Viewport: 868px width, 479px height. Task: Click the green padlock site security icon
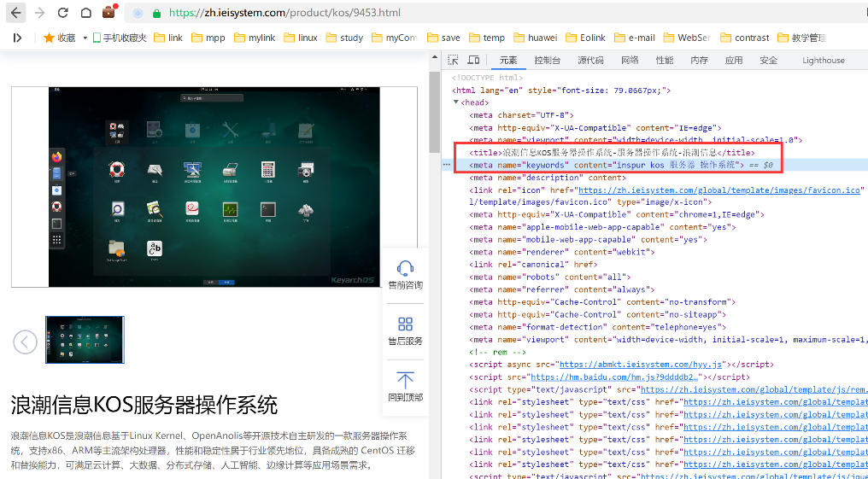(156, 13)
